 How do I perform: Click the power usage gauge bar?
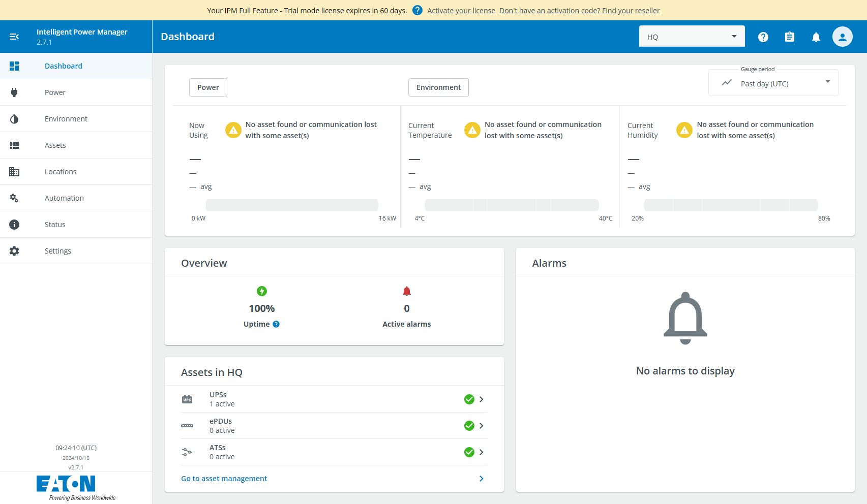[292, 205]
